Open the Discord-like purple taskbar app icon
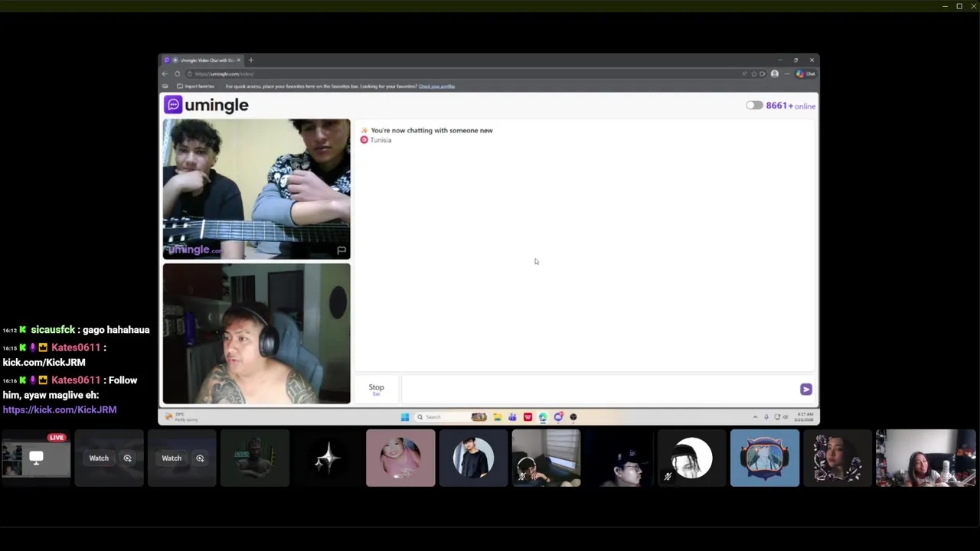The height and width of the screenshot is (551, 980). pyautogui.click(x=558, y=417)
